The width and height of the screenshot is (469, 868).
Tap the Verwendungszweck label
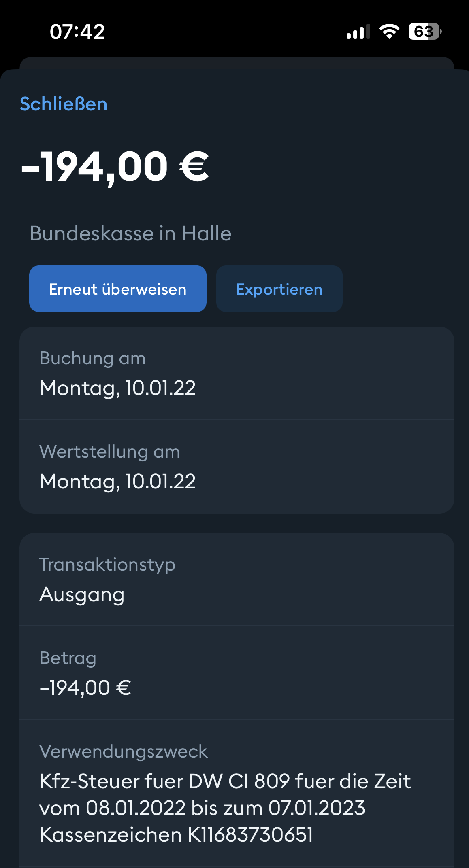click(x=123, y=751)
